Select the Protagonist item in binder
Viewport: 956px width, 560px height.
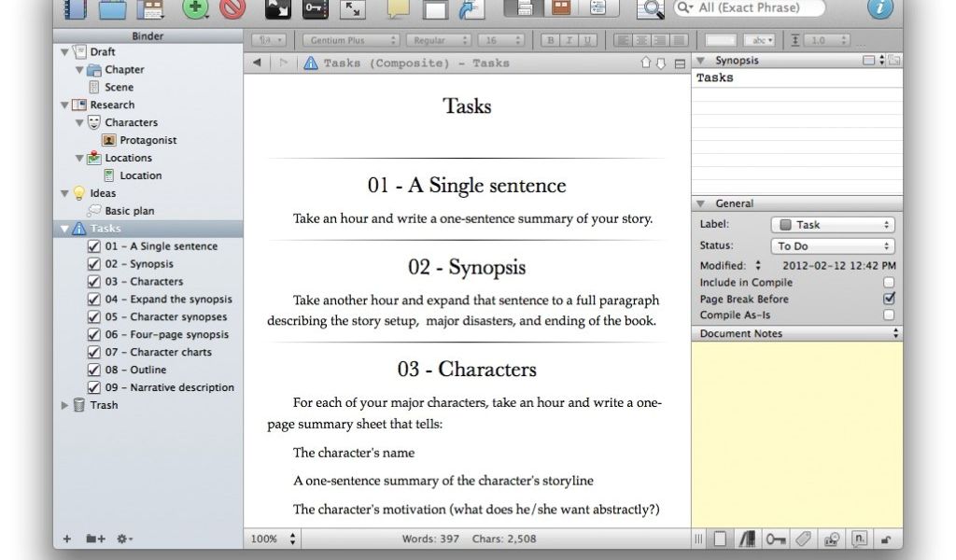(148, 140)
